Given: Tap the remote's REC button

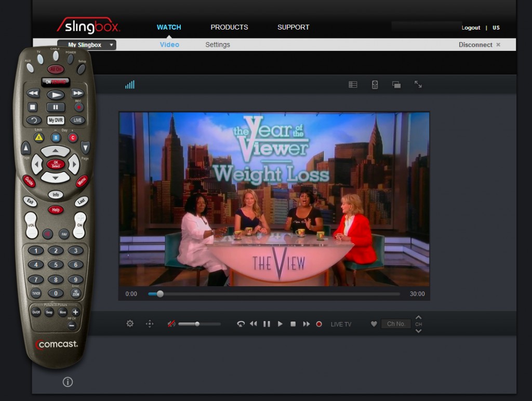Looking at the screenshot, I should click(x=79, y=107).
